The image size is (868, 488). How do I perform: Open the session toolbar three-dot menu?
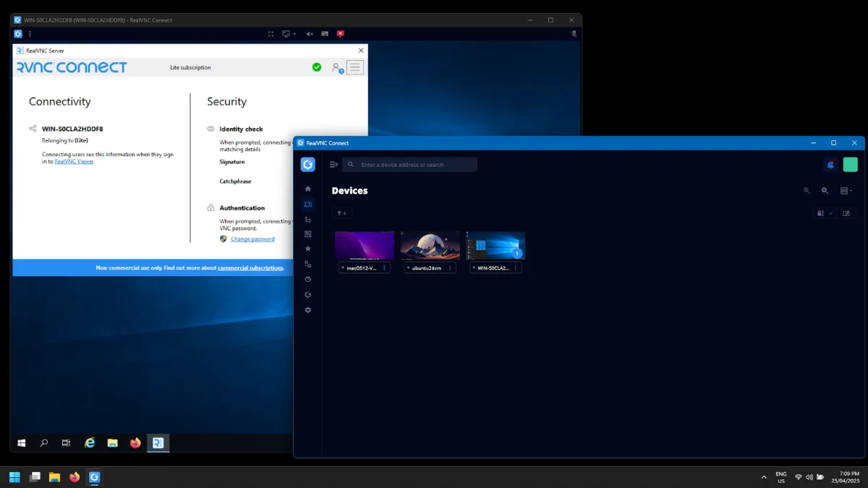(30, 34)
